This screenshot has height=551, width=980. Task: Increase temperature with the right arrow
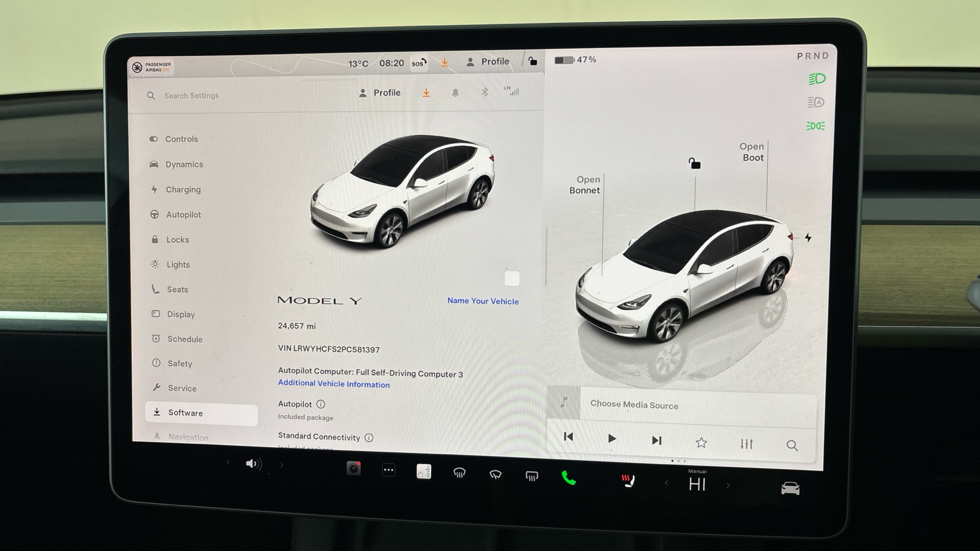[728, 485]
